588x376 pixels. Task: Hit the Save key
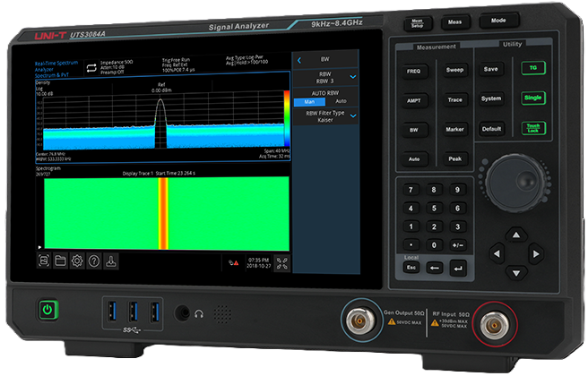click(x=490, y=69)
